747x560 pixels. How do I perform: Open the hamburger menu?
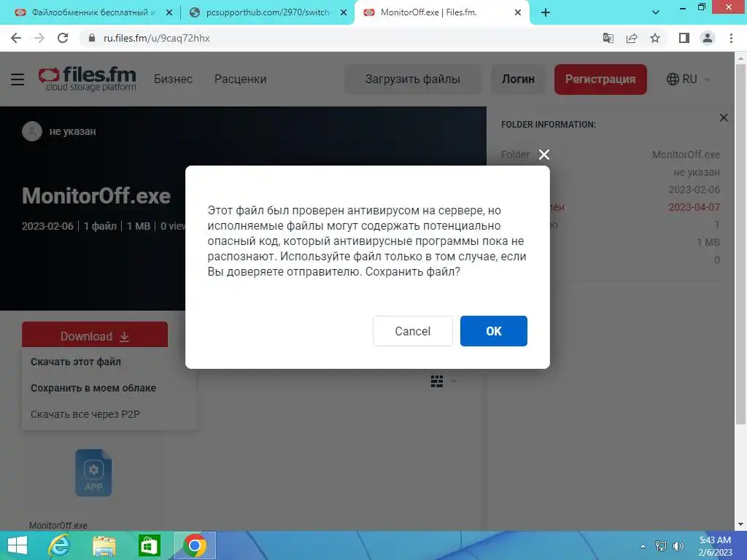click(18, 79)
